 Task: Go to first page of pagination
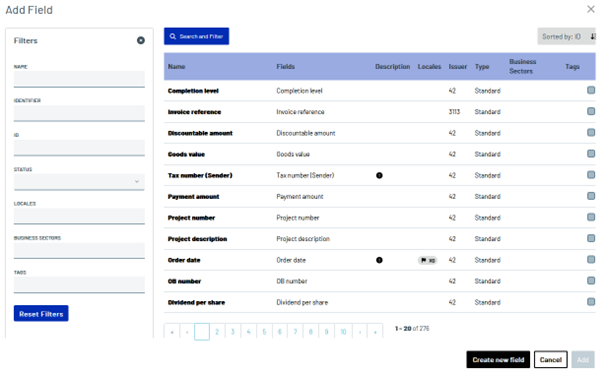tap(172, 332)
